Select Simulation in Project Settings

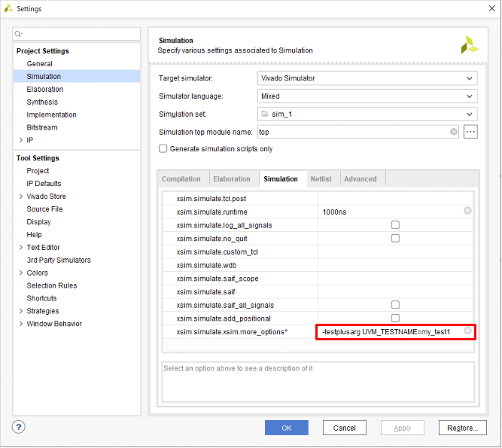(44, 77)
